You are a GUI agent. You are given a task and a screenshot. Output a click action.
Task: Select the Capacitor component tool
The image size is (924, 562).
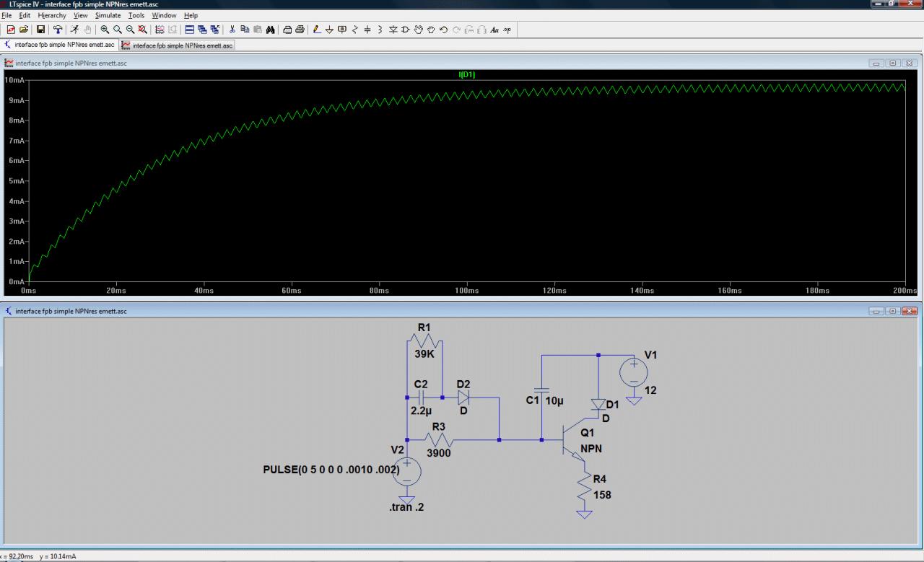[367, 30]
